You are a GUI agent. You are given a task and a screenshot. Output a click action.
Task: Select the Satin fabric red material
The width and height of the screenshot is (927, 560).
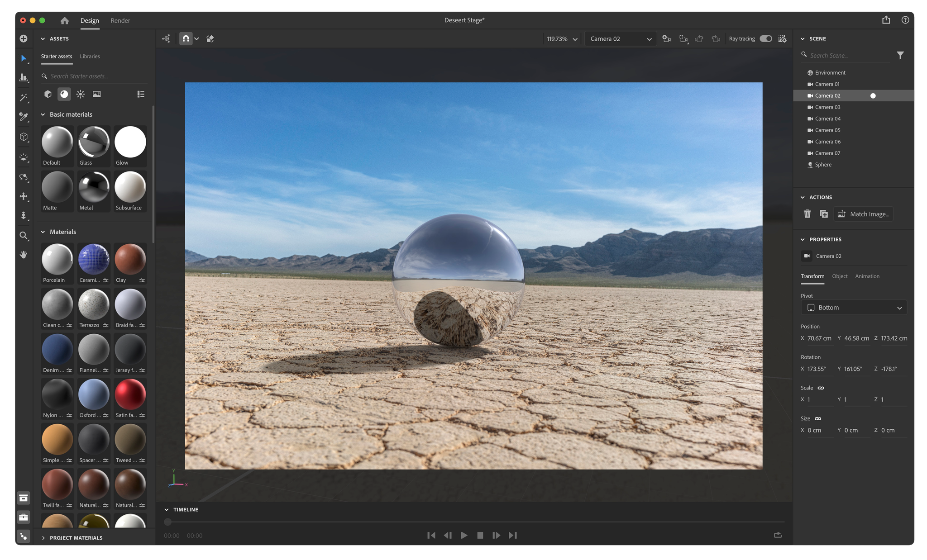click(x=130, y=395)
